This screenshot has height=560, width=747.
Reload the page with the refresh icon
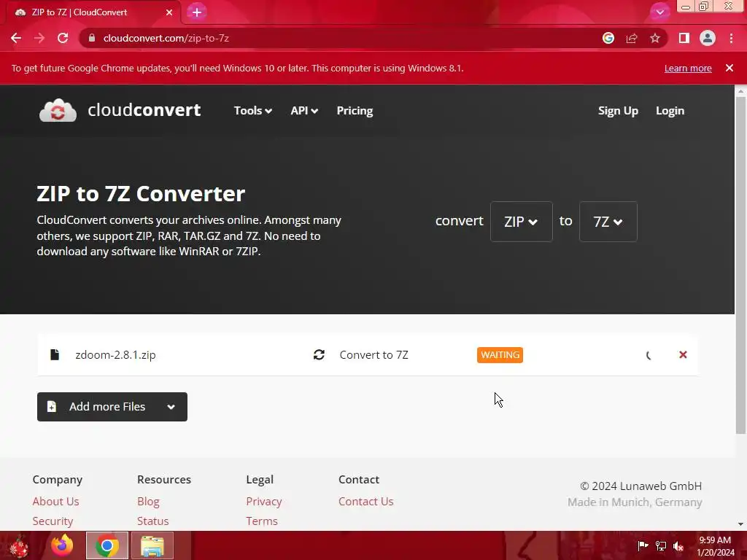click(63, 38)
